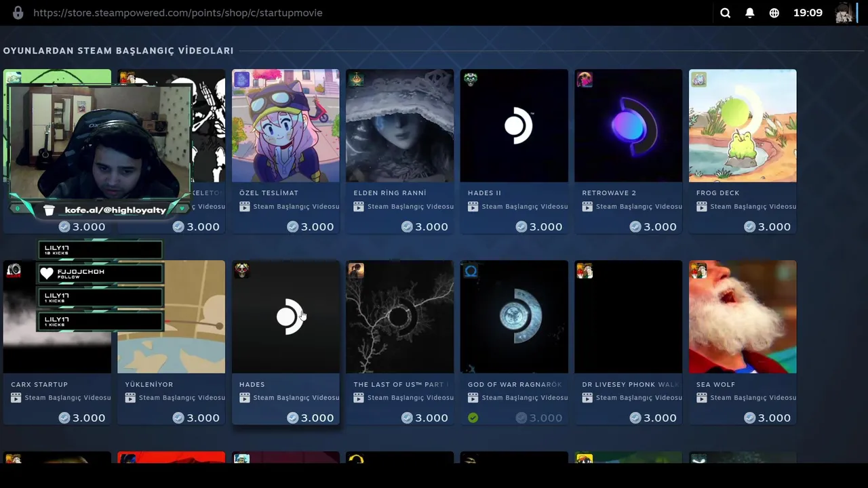Open The Last of Us Part I thumbnail
868x488 pixels.
[x=399, y=317]
